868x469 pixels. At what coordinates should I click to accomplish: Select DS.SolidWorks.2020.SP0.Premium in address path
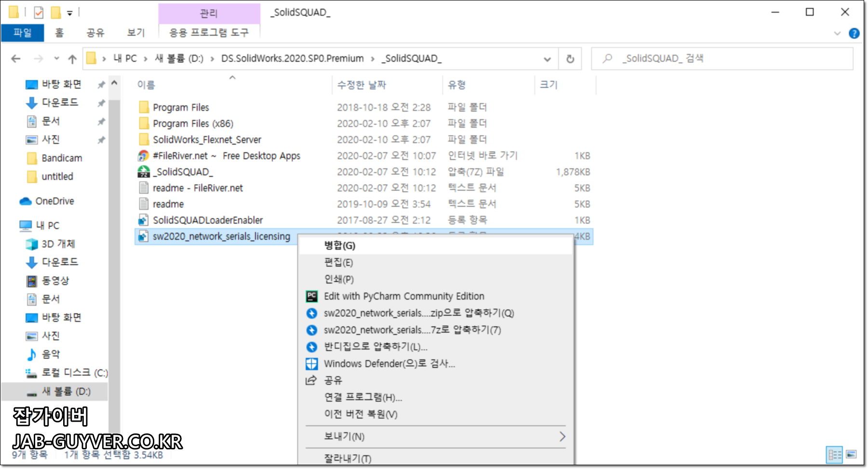[x=292, y=58]
